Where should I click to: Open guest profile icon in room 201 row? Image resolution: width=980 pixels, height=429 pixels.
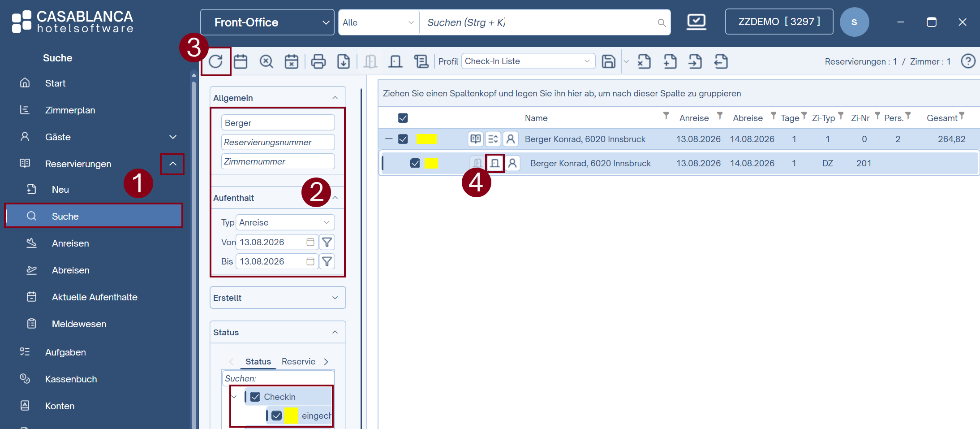point(512,163)
